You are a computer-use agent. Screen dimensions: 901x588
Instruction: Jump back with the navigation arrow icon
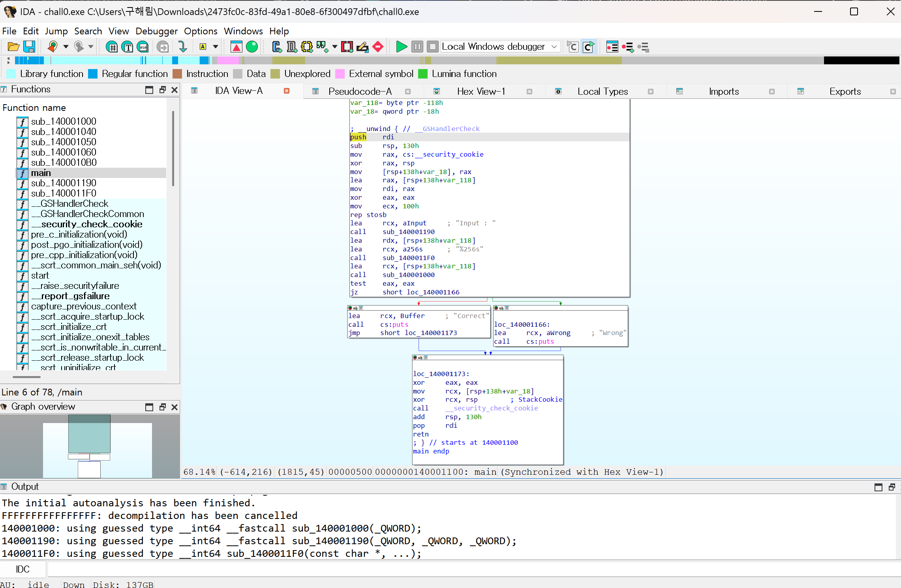tap(53, 47)
